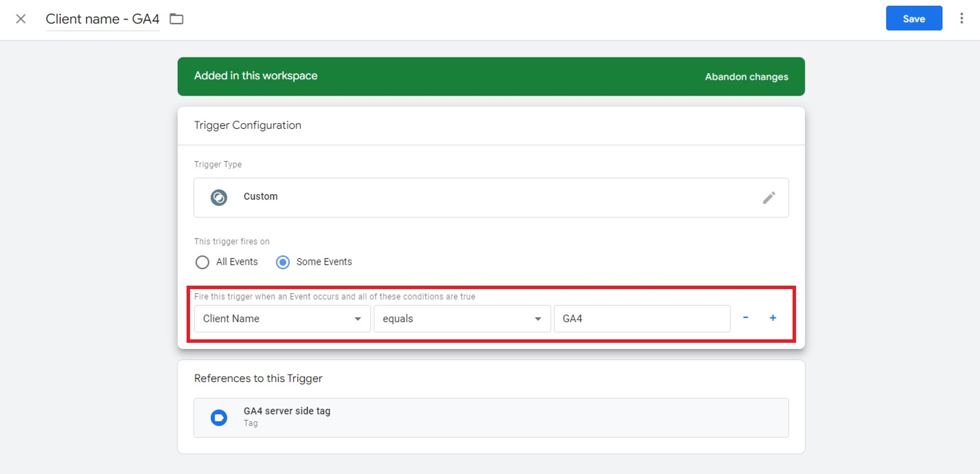Image resolution: width=980 pixels, height=474 pixels.
Task: Remove condition with the minus button
Action: 745,318
